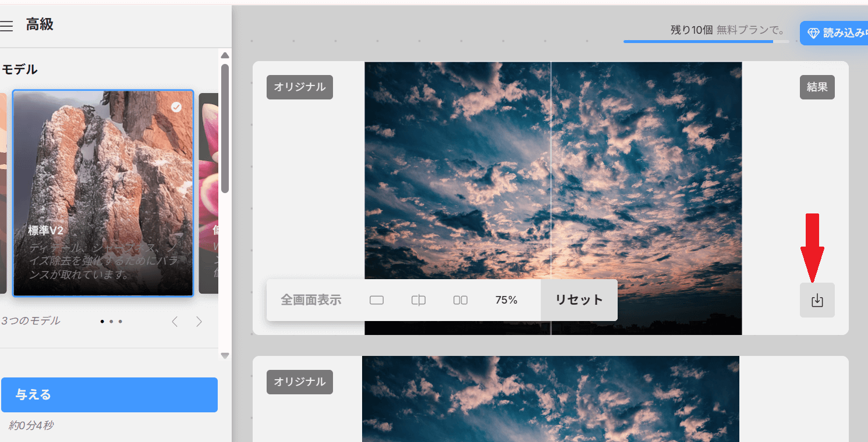Download the first result image
The width and height of the screenshot is (868, 442).
817,300
